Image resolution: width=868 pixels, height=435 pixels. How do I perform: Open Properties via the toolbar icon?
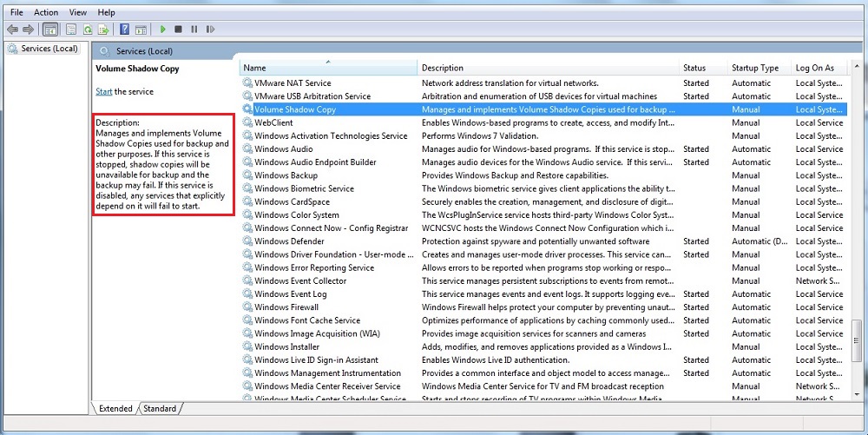click(x=71, y=30)
